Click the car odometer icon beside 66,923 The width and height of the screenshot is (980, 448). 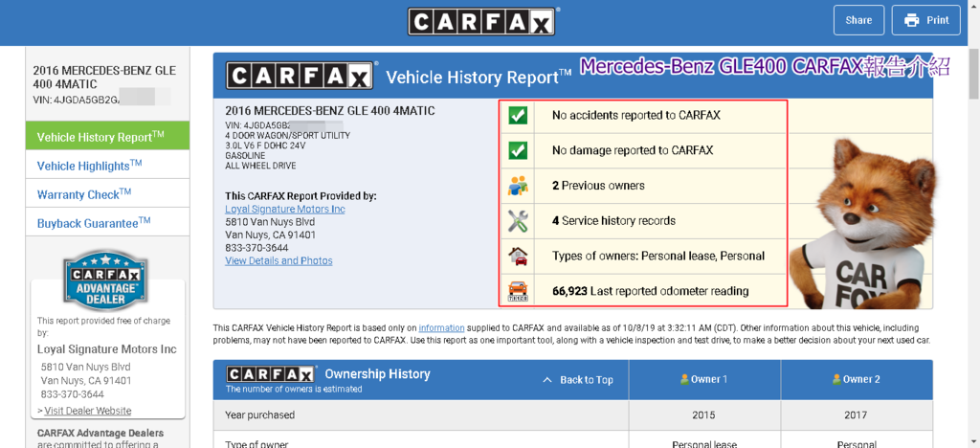pos(518,291)
